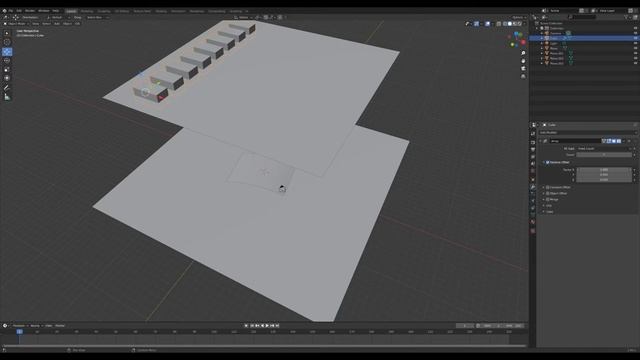This screenshot has width=640, height=360.
Task: Open the Edit menu
Action: point(19,11)
